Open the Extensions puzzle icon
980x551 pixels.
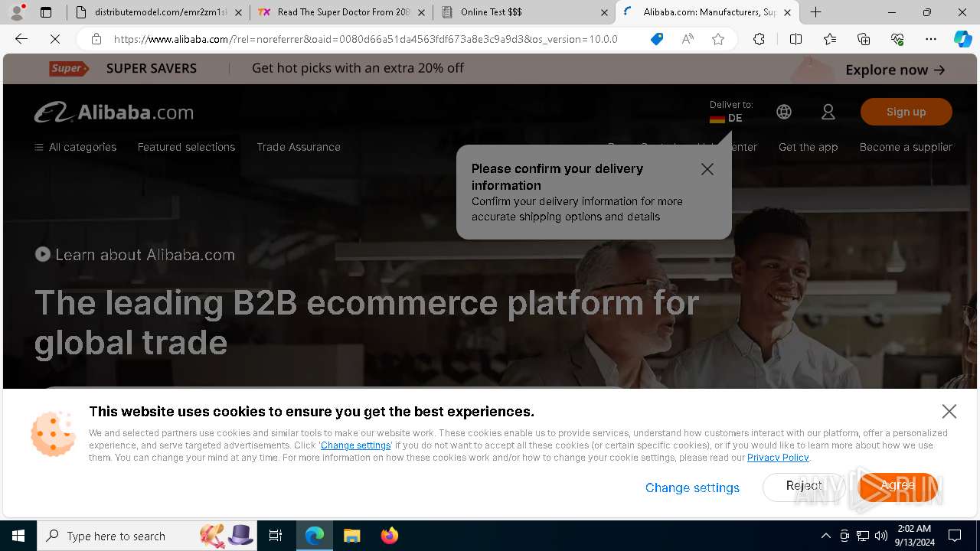pos(759,39)
